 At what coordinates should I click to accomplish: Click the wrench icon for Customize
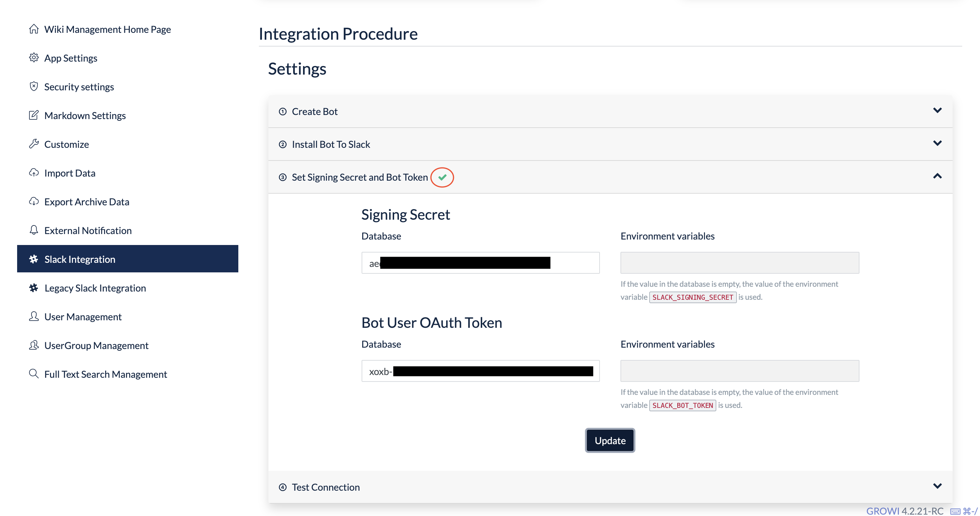[x=34, y=144]
